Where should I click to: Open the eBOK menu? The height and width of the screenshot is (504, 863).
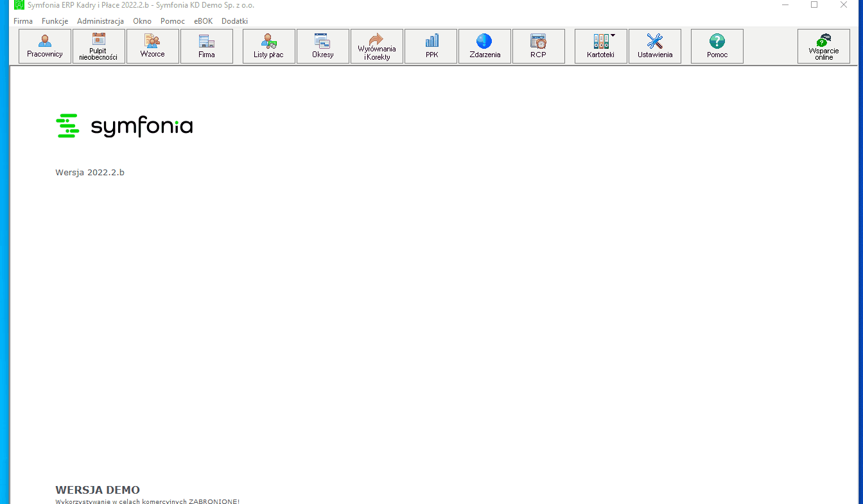(x=204, y=21)
